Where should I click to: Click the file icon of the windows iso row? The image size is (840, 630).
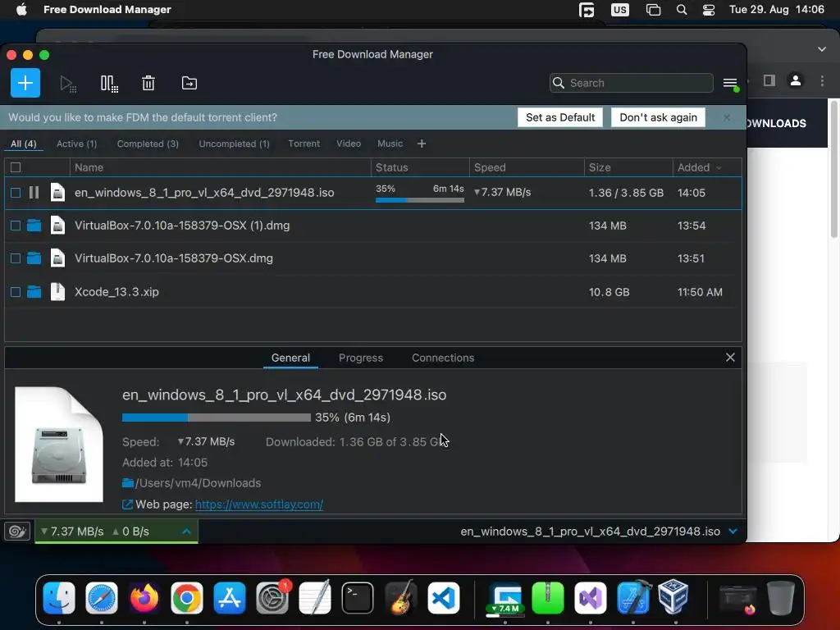57,192
